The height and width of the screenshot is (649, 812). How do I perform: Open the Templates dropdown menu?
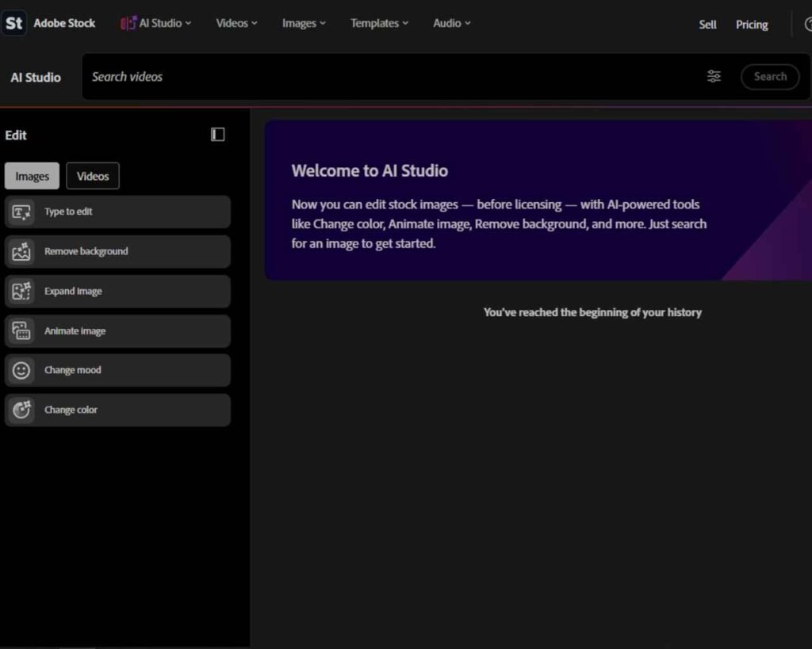379,24
